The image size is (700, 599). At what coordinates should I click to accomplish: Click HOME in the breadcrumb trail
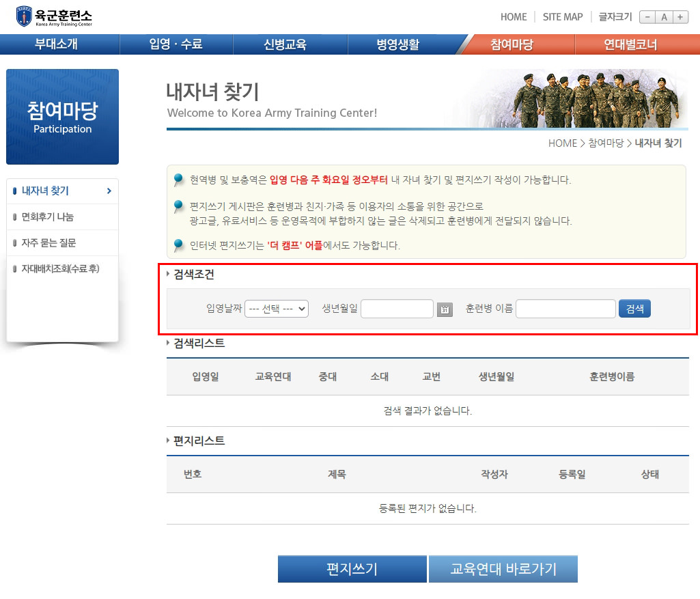(562, 143)
